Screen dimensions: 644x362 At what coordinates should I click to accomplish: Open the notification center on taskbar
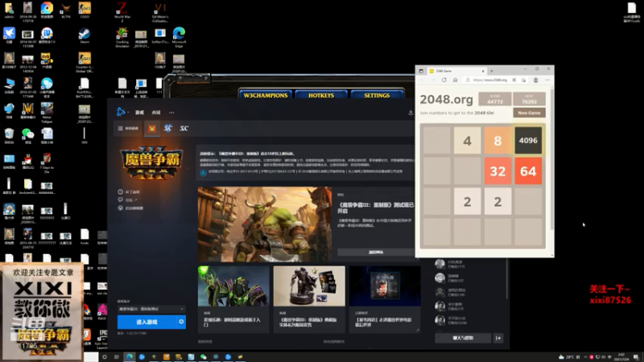coord(636,357)
